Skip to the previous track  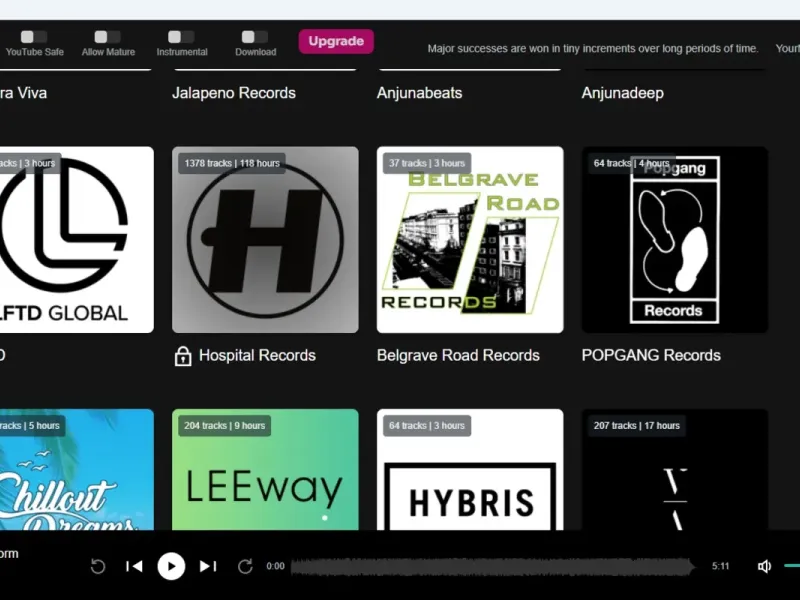tap(134, 566)
